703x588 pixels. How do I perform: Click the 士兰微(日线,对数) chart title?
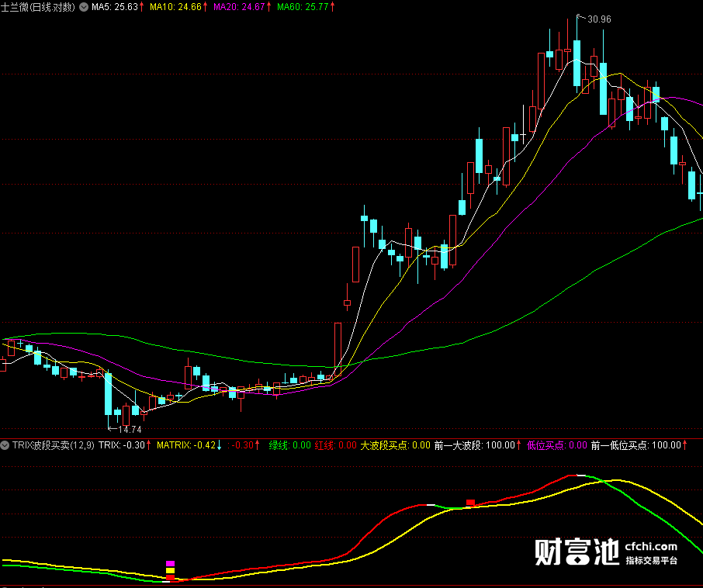point(38,7)
